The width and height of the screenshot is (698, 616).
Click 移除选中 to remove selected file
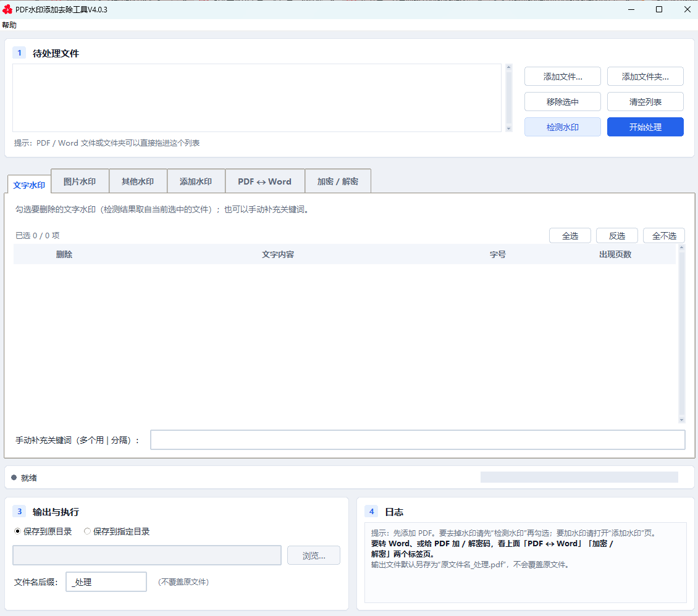[x=562, y=102]
